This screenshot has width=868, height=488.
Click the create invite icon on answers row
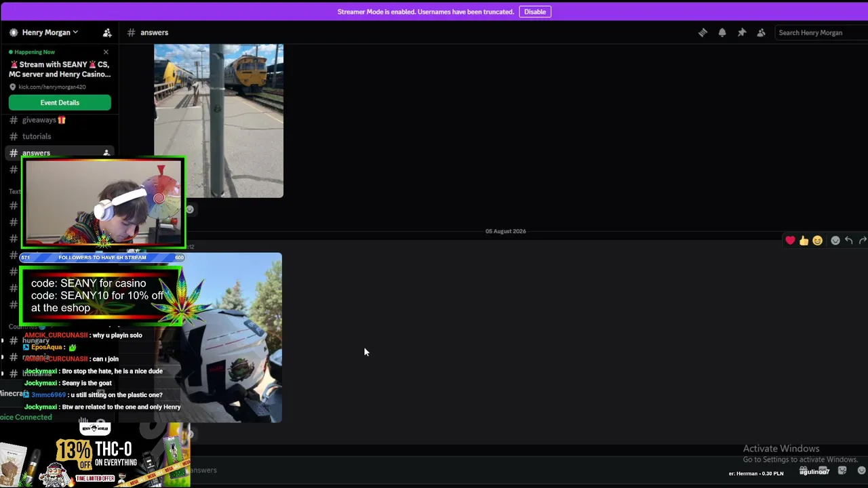point(106,153)
